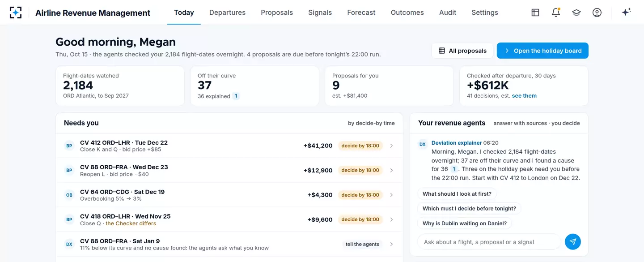Screen dimensions: 644x262
Task: Choose 'What should I look at first?' suggestion
Action: click(x=457, y=194)
